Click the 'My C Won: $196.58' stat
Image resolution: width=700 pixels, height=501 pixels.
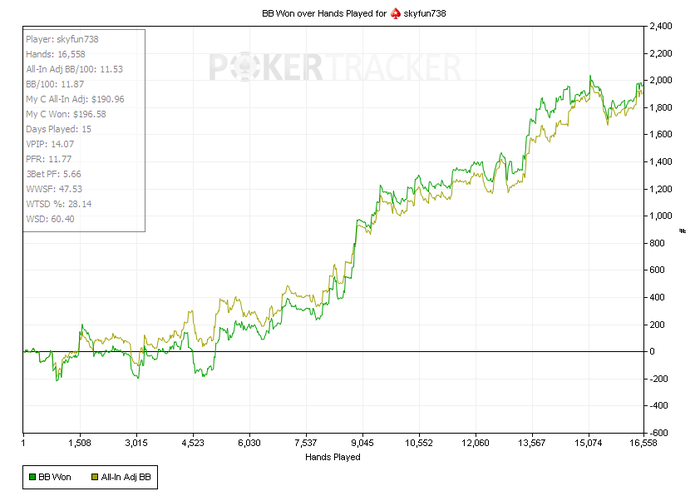pos(66,114)
